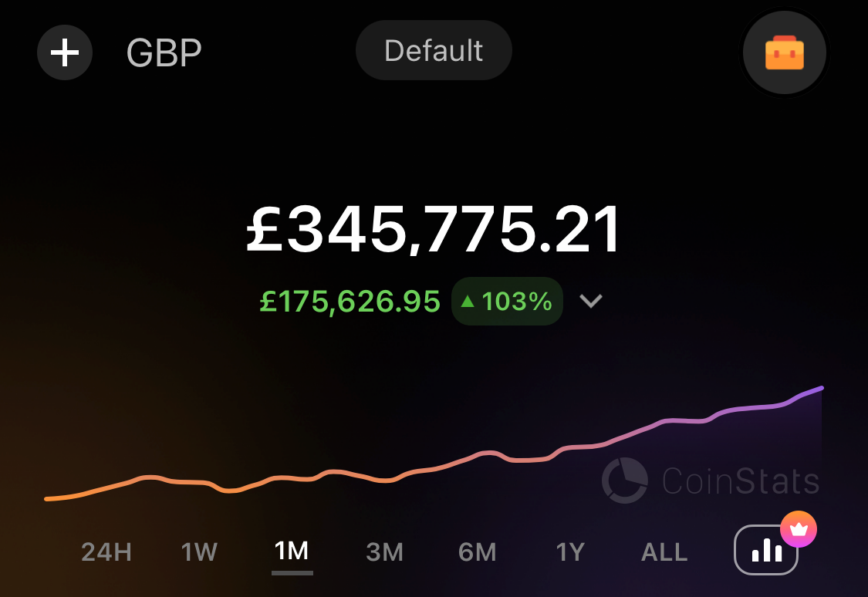Click the CoinStats watermark logo
This screenshot has width=868, height=597.
click(x=711, y=481)
